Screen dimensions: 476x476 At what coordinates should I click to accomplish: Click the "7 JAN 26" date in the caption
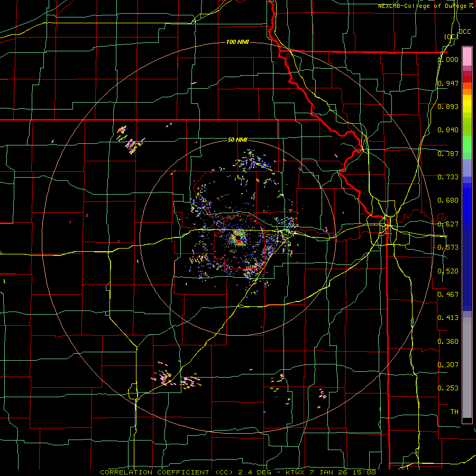pos(328,472)
